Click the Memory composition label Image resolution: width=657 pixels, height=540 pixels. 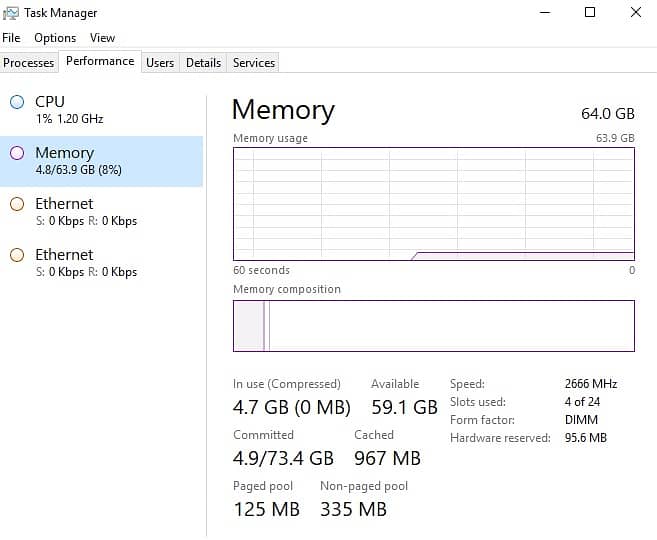coord(287,289)
